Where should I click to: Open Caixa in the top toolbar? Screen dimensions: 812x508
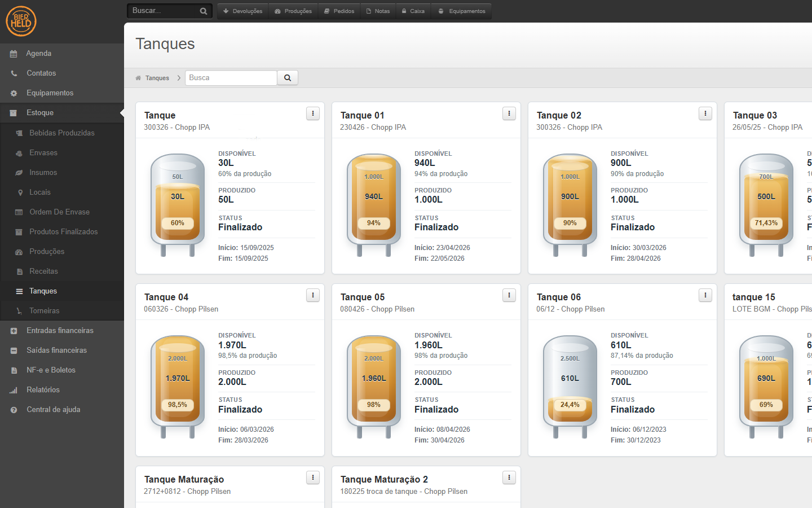click(x=413, y=11)
